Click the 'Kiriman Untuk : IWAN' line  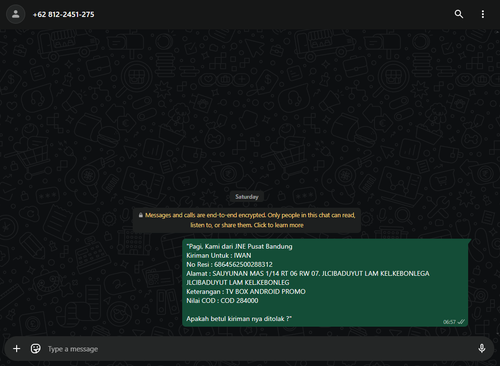[219, 256]
